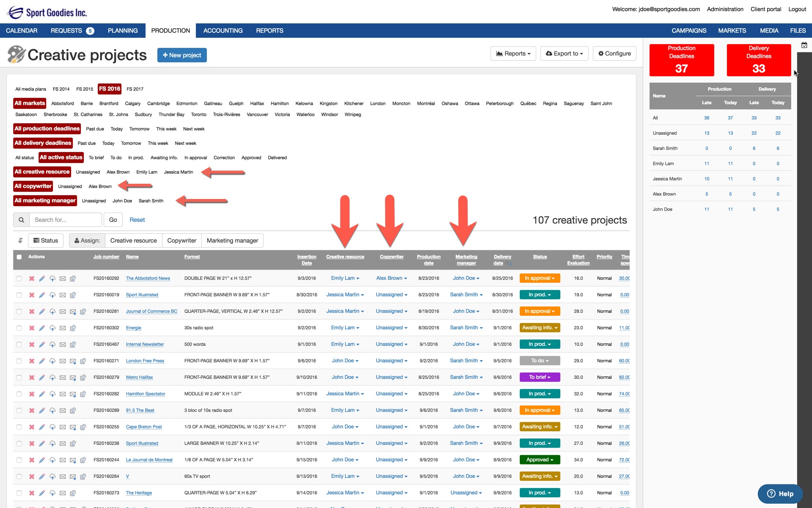Screen dimensions: 812x508
Task: Select checkbox for London Free Press row
Action: pos(19,361)
